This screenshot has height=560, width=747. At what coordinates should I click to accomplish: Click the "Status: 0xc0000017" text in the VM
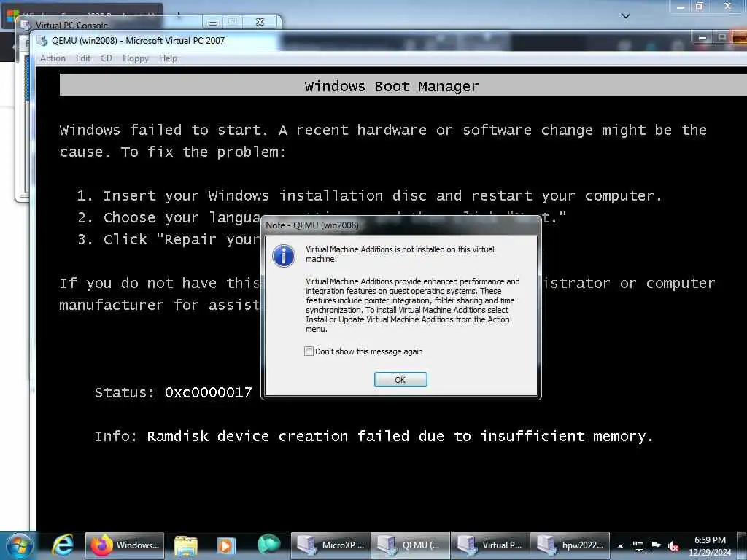[174, 392]
